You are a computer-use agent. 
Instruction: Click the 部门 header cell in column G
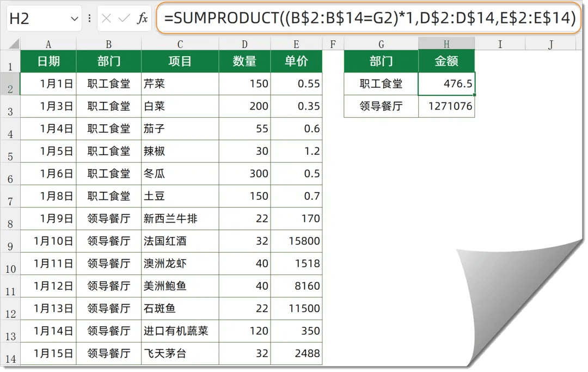coord(381,61)
